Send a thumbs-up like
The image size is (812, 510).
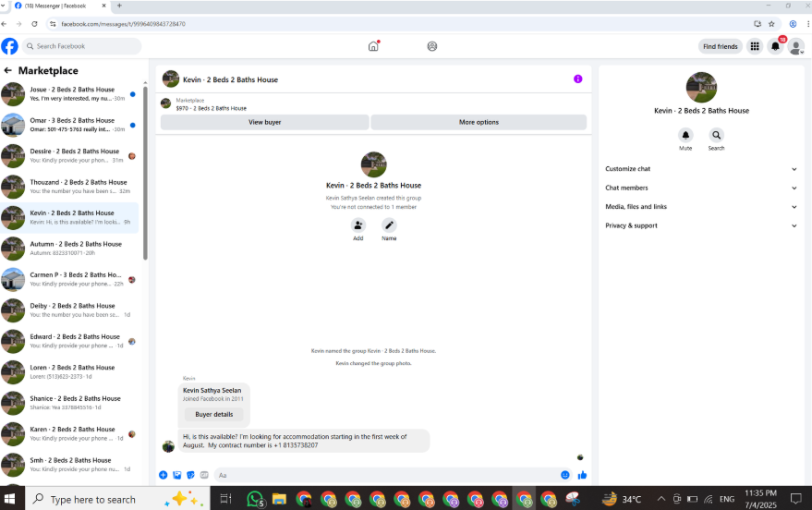[582, 475]
